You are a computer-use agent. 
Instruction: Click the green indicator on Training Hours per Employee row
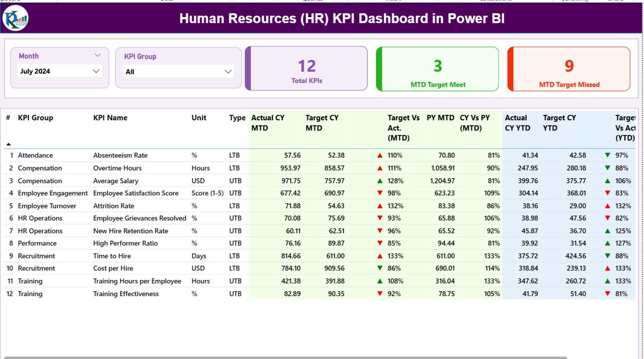[379, 281]
